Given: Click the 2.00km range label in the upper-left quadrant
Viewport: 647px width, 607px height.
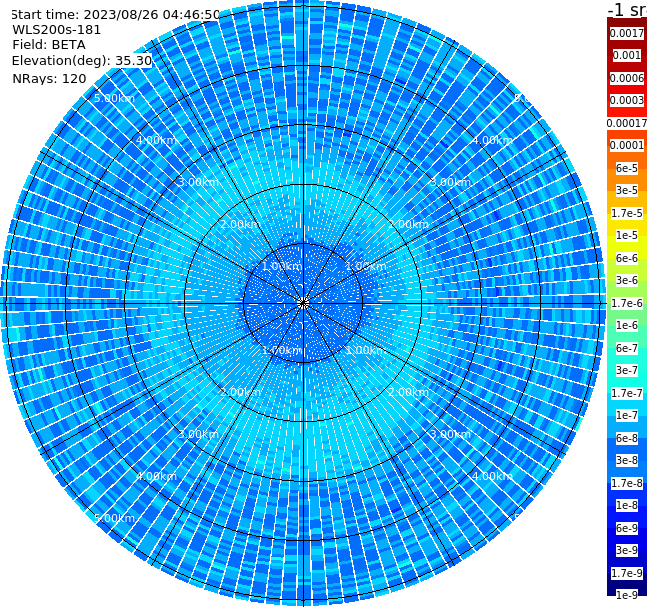Looking at the screenshot, I should coord(241,224).
